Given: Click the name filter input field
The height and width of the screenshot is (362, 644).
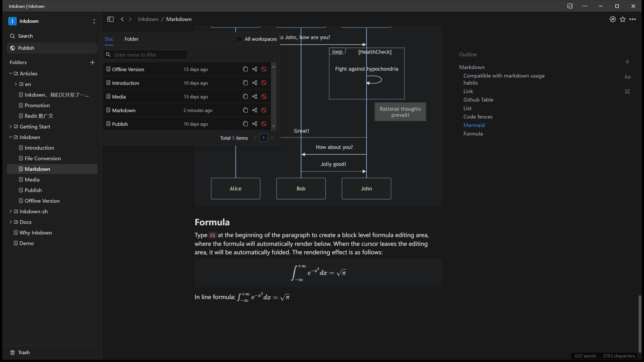Looking at the screenshot, I should [145, 55].
